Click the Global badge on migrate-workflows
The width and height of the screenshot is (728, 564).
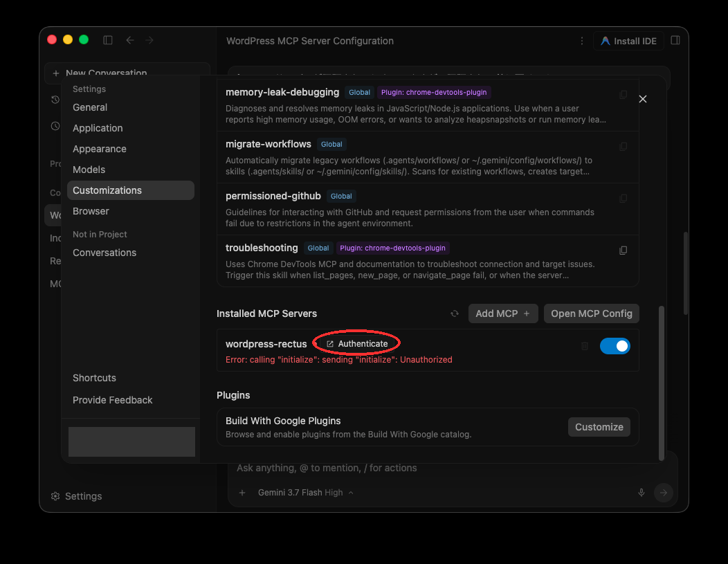(331, 145)
